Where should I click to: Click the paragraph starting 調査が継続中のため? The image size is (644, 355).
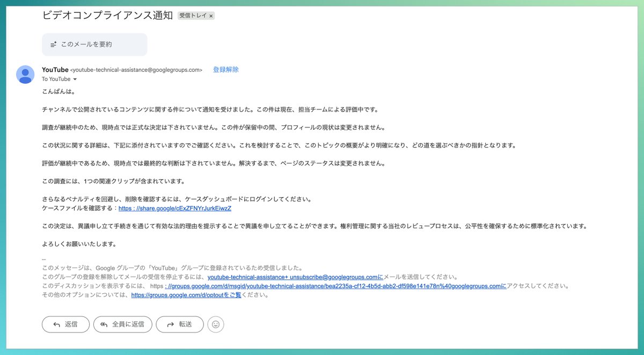pyautogui.click(x=214, y=128)
